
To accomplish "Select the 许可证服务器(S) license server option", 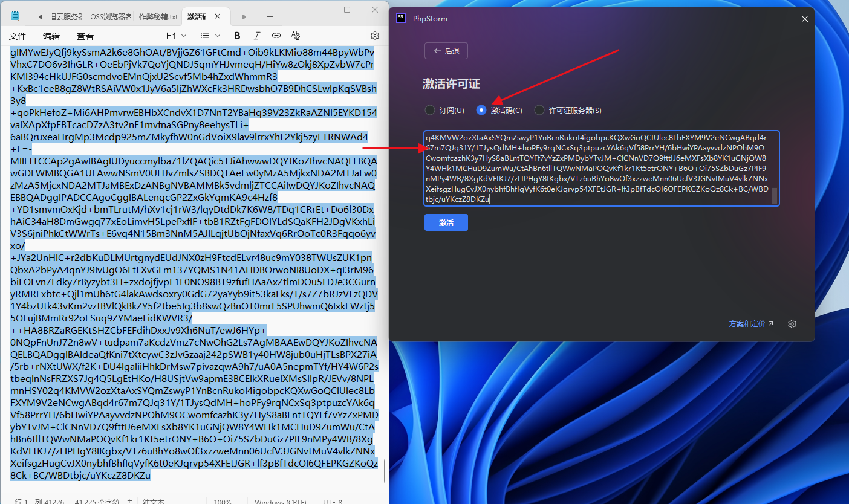I will (x=568, y=110).
